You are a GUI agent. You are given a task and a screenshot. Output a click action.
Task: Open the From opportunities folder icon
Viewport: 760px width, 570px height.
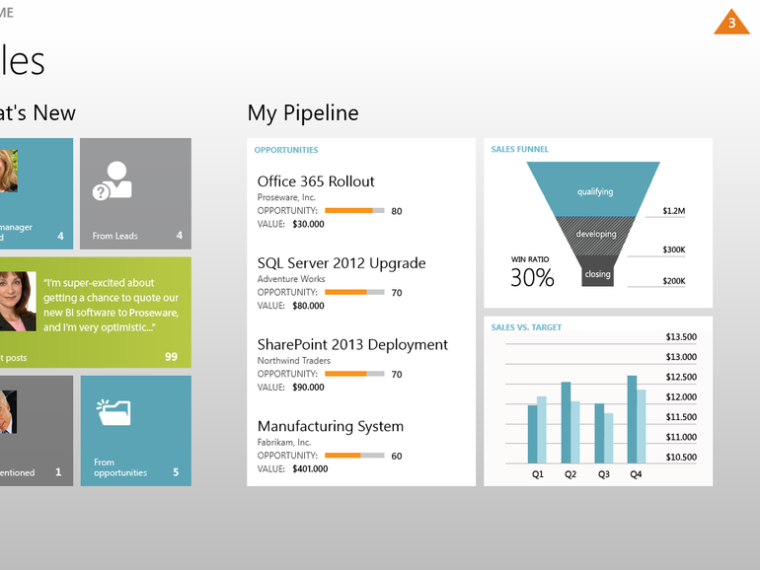click(113, 410)
